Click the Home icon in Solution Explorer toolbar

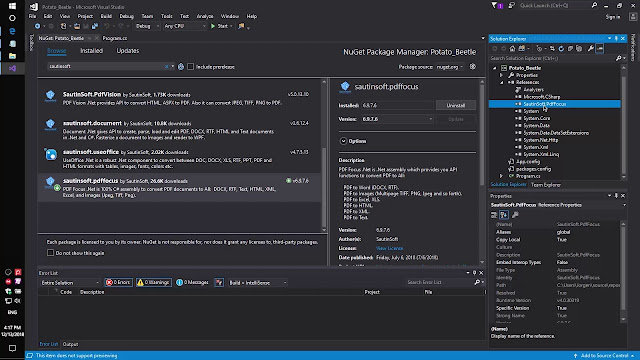pos(512,49)
